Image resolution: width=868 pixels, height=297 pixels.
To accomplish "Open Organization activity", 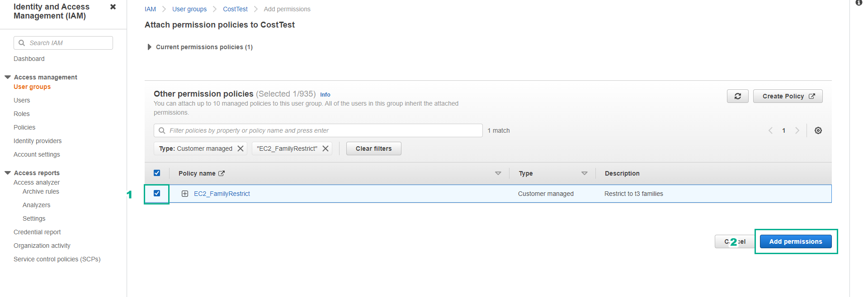I will click(x=42, y=246).
